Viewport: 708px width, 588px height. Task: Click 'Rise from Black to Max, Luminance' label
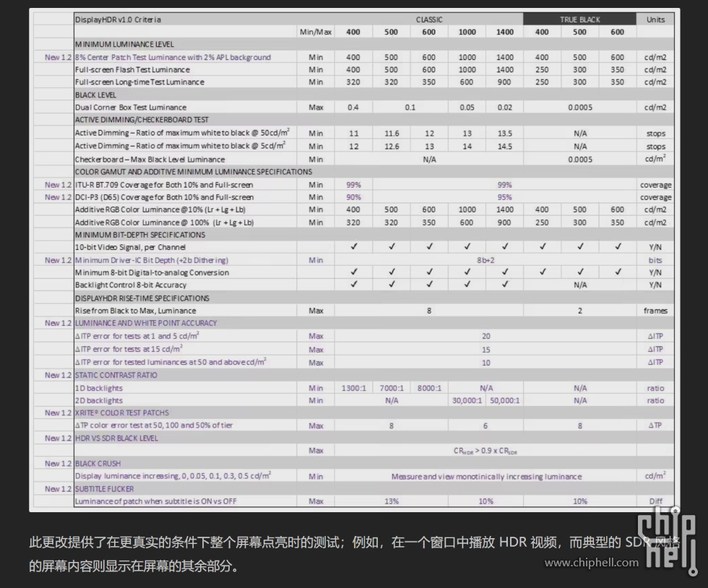click(136, 311)
